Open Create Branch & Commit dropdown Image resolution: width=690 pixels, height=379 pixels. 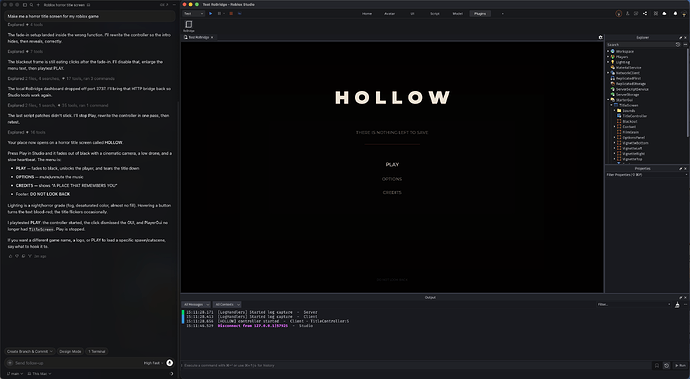30,351
